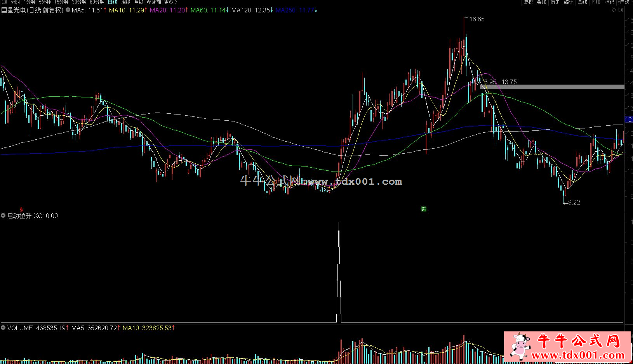Click the 叠加 overlay button

coord(541,2)
